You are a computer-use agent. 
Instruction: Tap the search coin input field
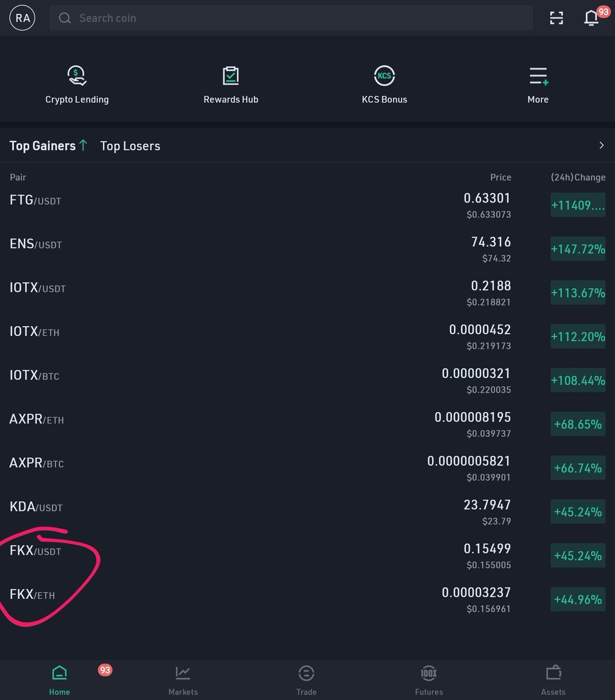[x=291, y=17]
